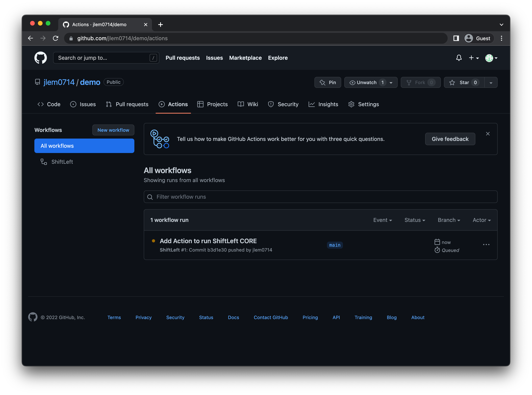Close the Actions · jlem0714/demo tab

(x=145, y=24)
